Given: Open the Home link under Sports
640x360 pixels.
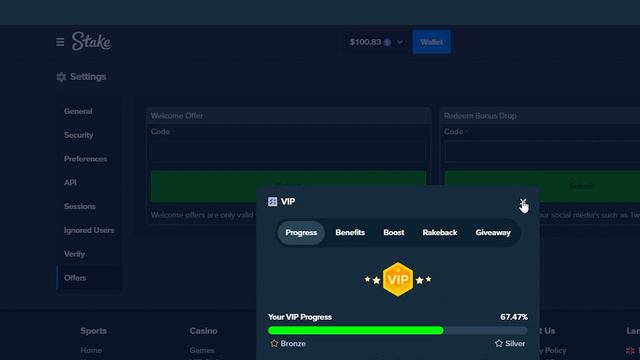Looking at the screenshot, I should [x=91, y=350].
